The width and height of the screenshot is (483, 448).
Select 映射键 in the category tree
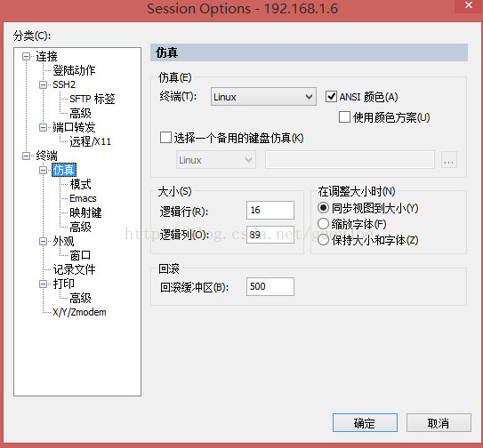click(85, 212)
